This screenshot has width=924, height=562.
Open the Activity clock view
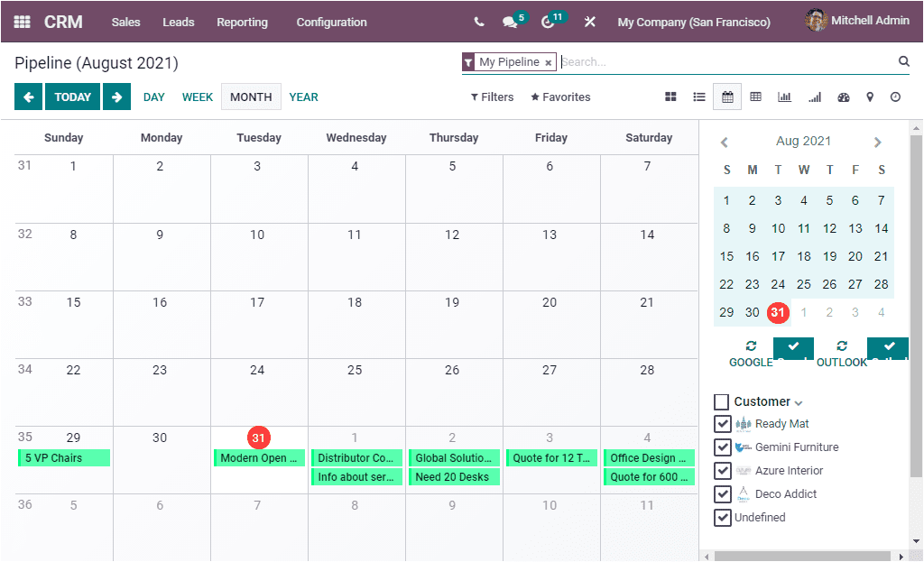click(896, 97)
